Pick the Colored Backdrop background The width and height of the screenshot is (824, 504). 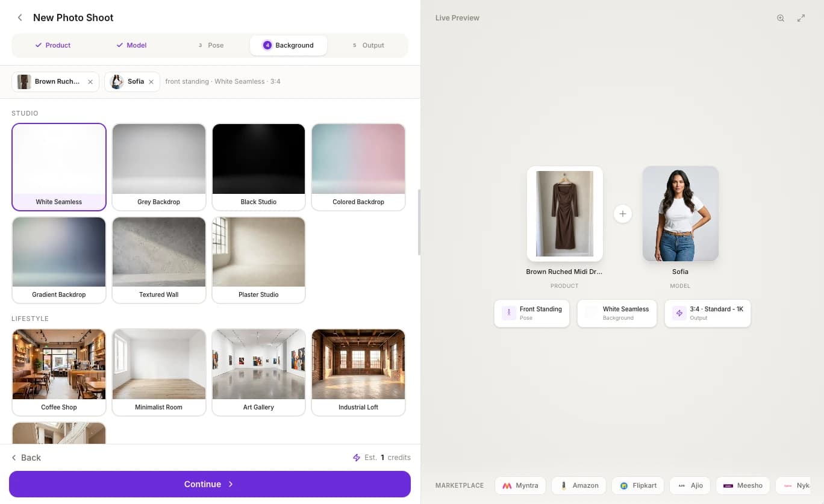358,167
